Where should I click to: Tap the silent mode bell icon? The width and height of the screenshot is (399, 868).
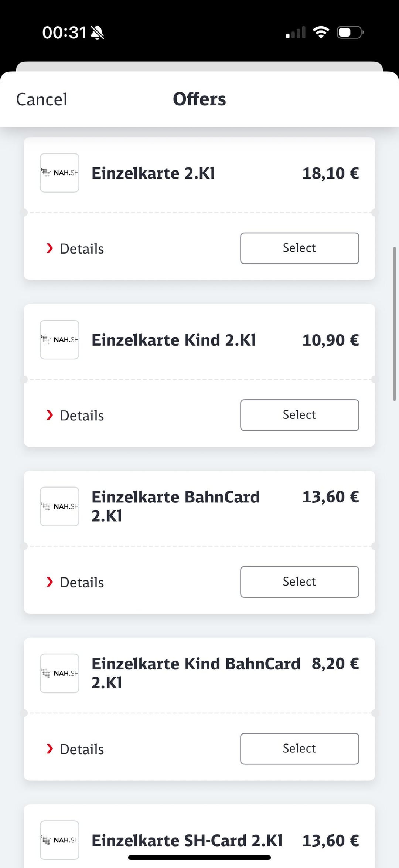coord(98,33)
